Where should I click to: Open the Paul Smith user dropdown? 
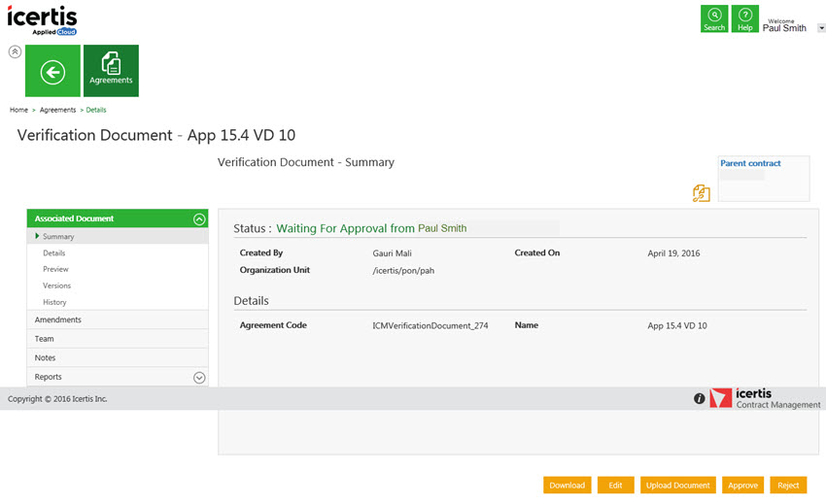821,28
